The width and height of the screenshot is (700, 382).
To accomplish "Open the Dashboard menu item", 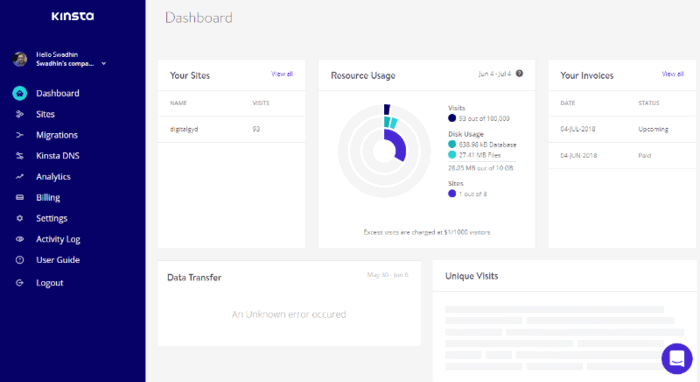I will 58,93.
